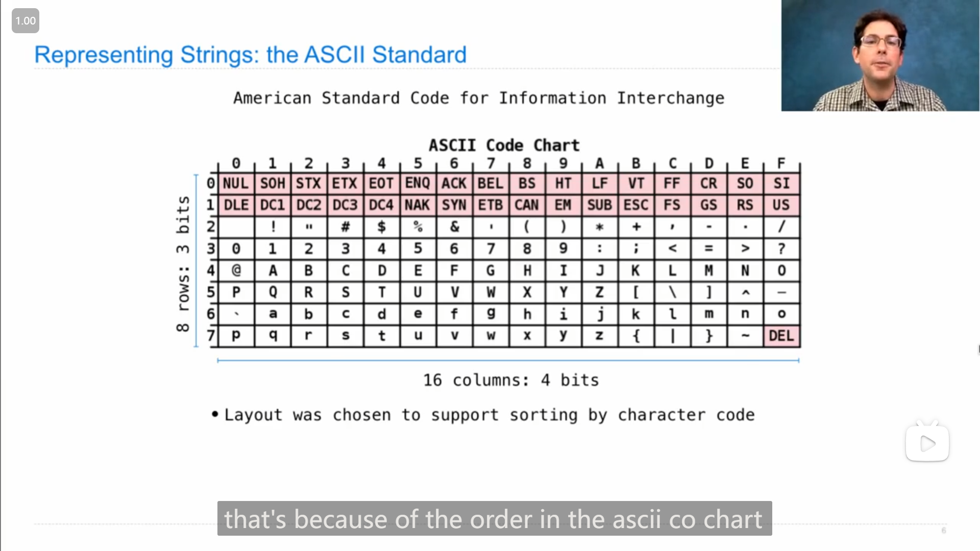
Task: Click the @ symbol cell in row 4
Action: pyautogui.click(x=236, y=270)
